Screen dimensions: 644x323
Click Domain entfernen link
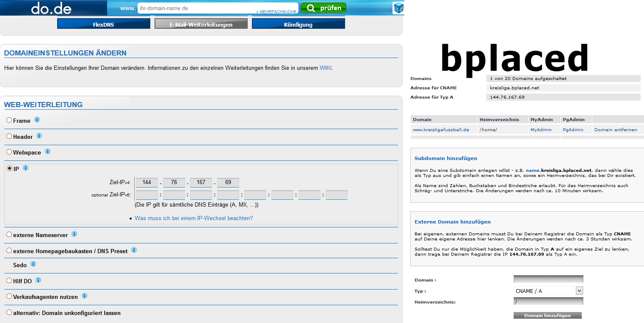click(616, 130)
